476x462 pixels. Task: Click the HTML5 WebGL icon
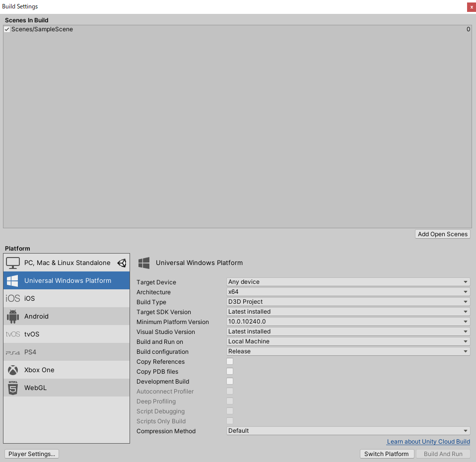[x=13, y=388]
